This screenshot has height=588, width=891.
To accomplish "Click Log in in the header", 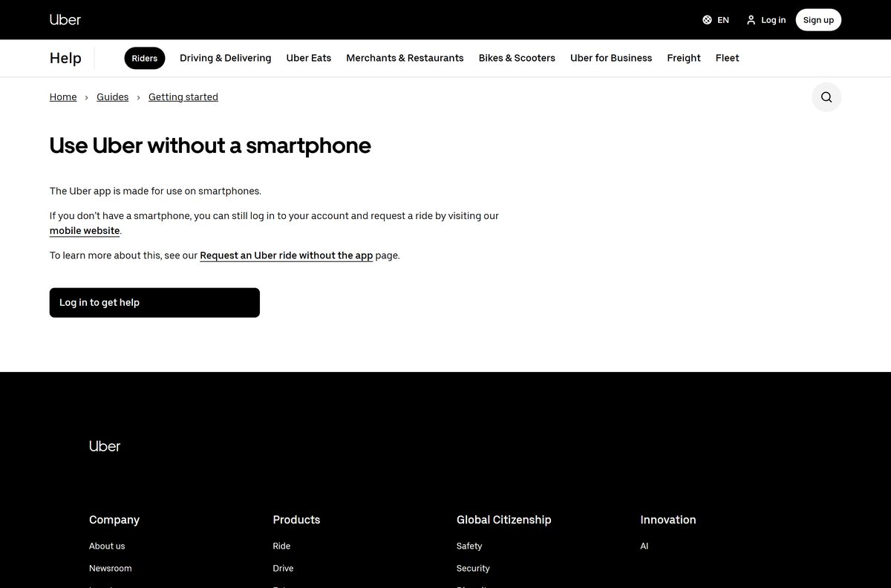I will (774, 20).
